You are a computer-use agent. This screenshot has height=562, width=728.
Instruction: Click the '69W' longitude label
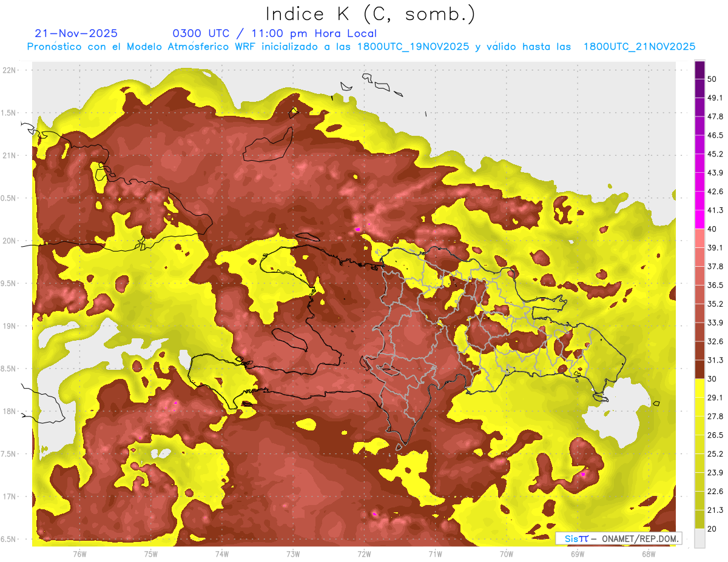tap(578, 554)
